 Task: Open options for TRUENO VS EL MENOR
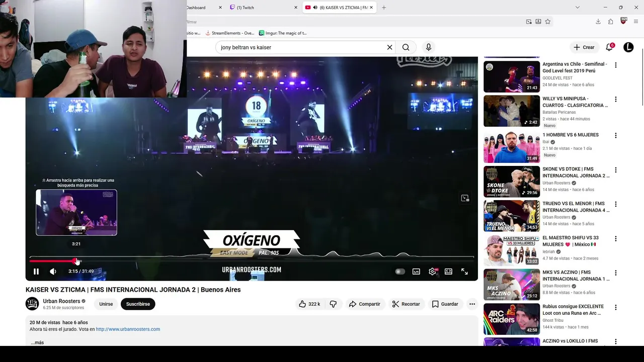point(615,205)
